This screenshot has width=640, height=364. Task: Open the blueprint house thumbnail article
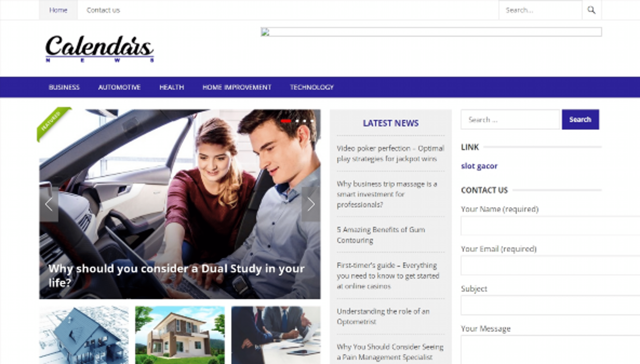pyautogui.click(x=84, y=335)
